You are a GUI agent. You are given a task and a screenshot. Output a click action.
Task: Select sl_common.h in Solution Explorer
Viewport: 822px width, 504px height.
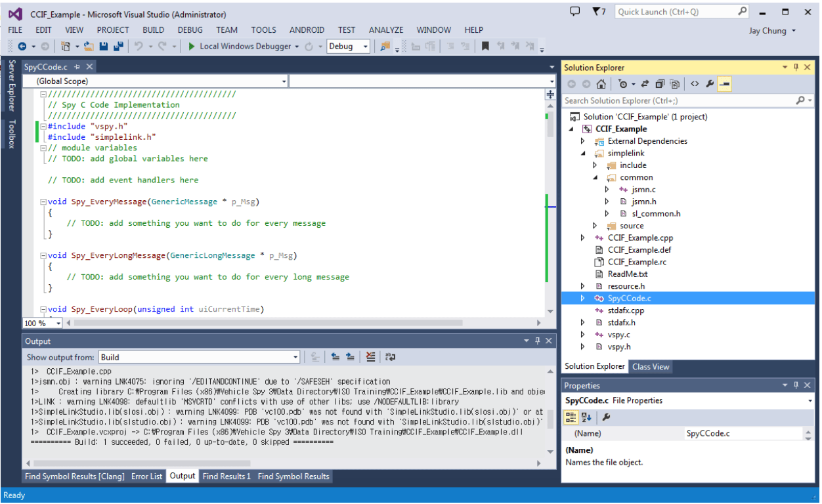[x=656, y=214]
